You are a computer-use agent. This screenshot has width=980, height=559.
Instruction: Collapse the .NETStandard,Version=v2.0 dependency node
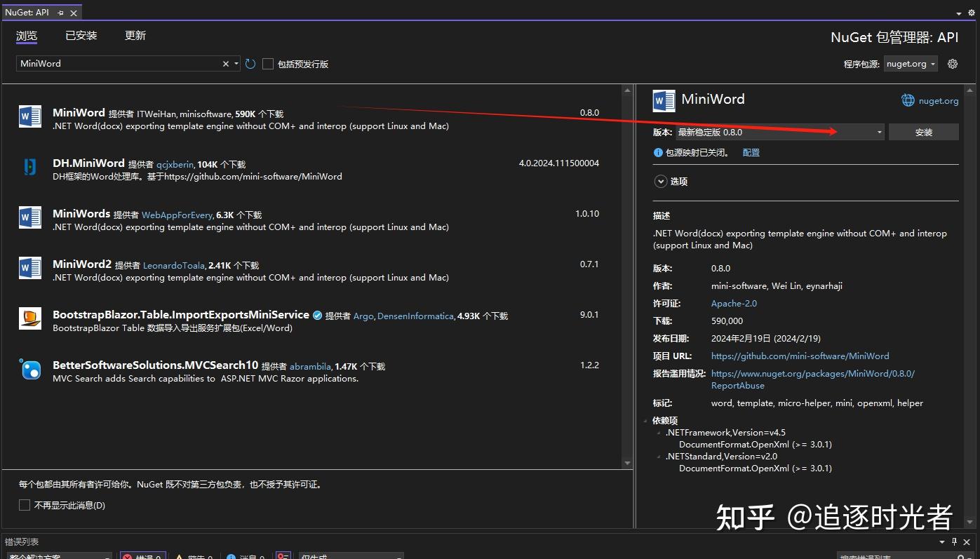659,457
